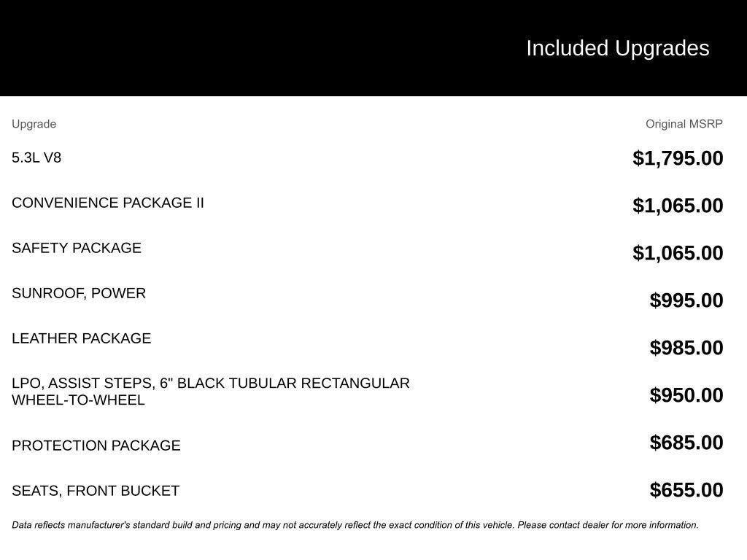Select the Convenience Package II entry
This screenshot has height=560, width=747.
tap(108, 203)
